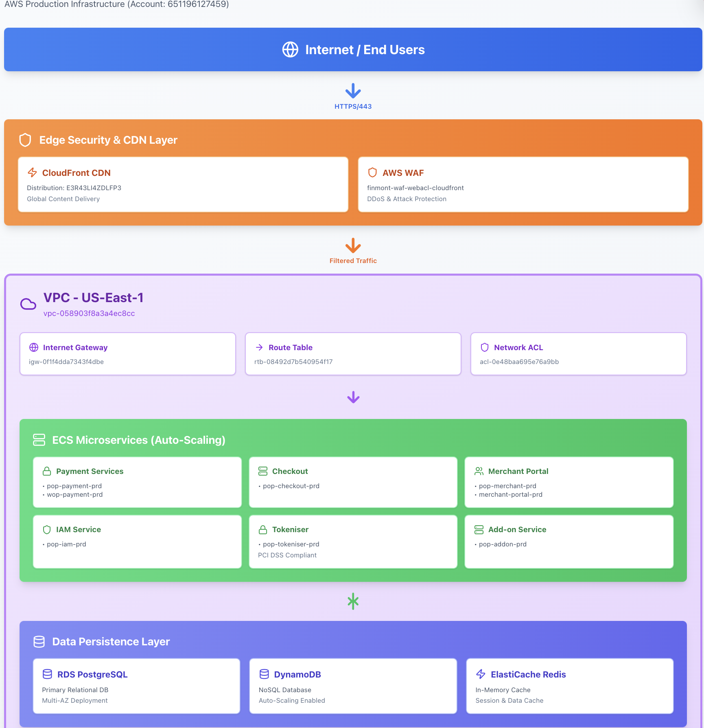Screen dimensions: 704x728
Task: Click the RDS PostgreSQL title
Action: click(x=92, y=674)
